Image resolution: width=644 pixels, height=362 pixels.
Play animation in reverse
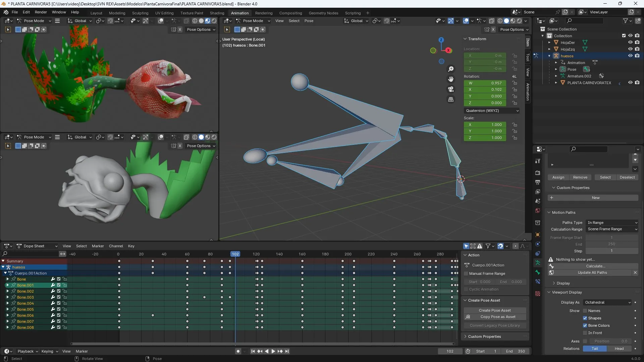[x=267, y=351]
